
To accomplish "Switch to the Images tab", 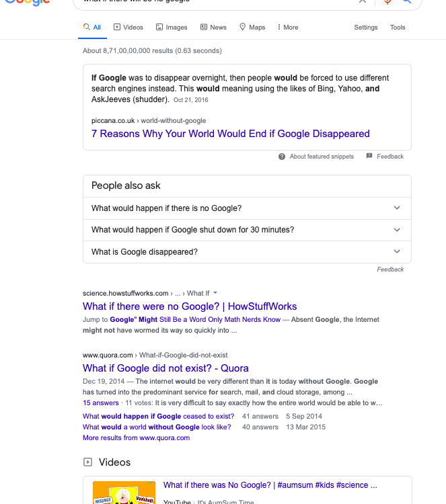I will 172,28.
